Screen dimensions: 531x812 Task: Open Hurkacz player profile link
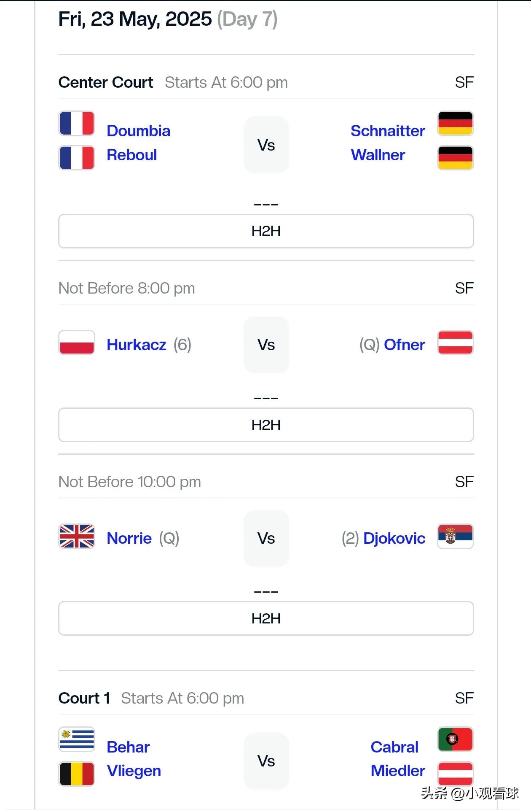point(137,345)
